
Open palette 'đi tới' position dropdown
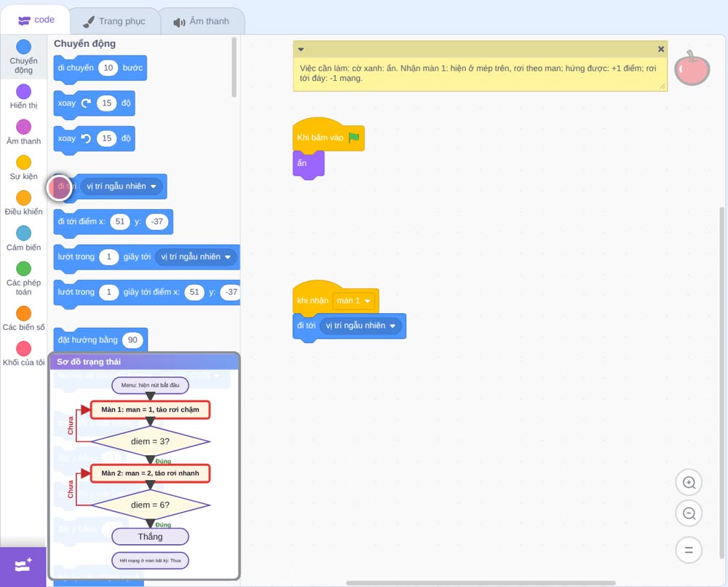122,186
